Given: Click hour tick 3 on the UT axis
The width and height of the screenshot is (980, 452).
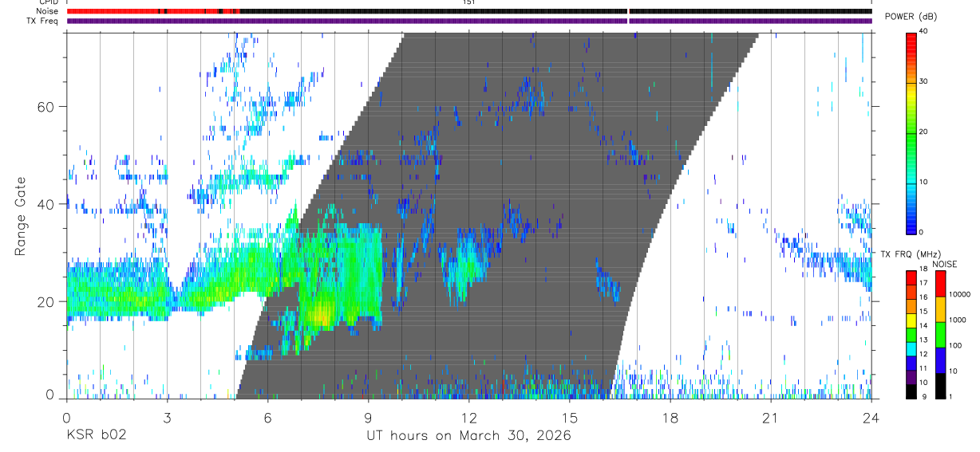Looking at the screenshot, I should tap(168, 418).
